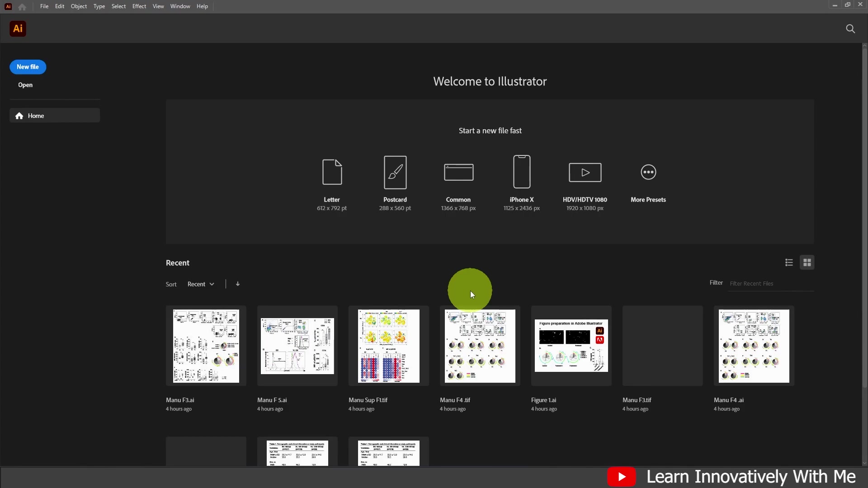Screen dimensions: 868x488
Task: Open the Type menu
Action: [99, 6]
